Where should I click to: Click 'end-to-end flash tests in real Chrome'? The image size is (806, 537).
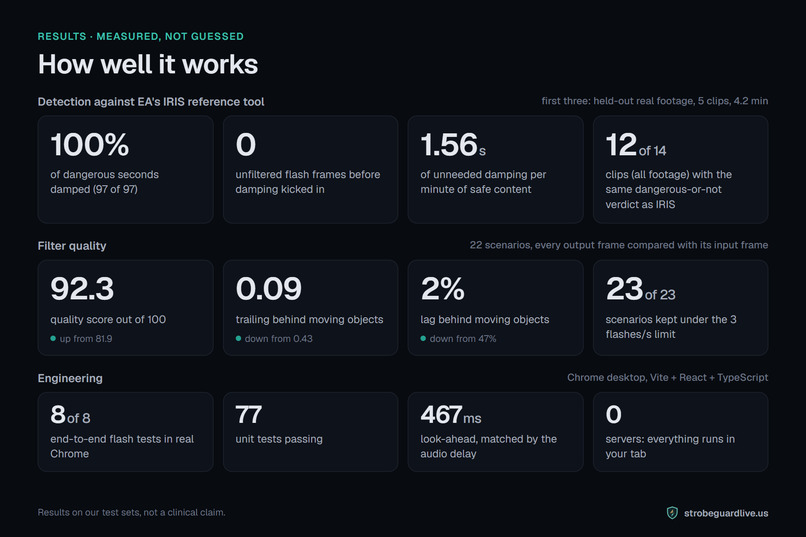(122, 446)
